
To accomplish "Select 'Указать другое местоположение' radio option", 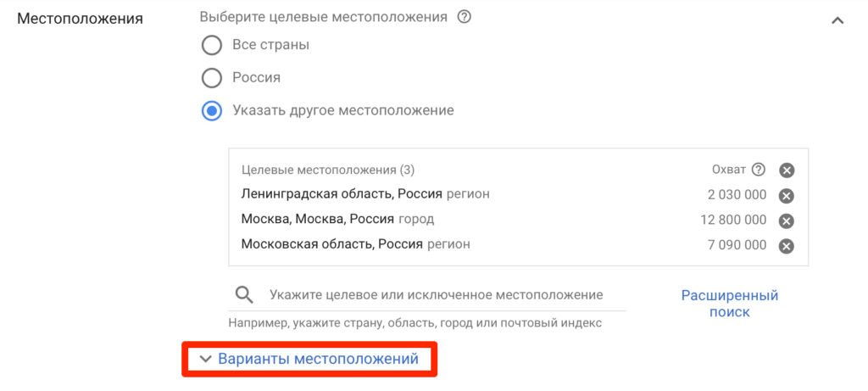I will pyautogui.click(x=211, y=111).
